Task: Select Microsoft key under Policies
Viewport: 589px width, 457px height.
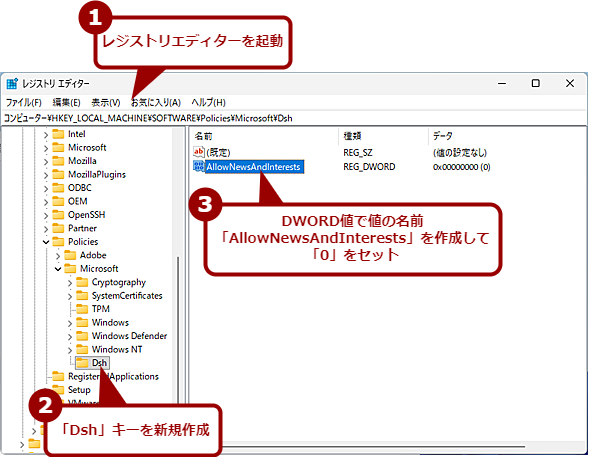Action: click(x=99, y=269)
